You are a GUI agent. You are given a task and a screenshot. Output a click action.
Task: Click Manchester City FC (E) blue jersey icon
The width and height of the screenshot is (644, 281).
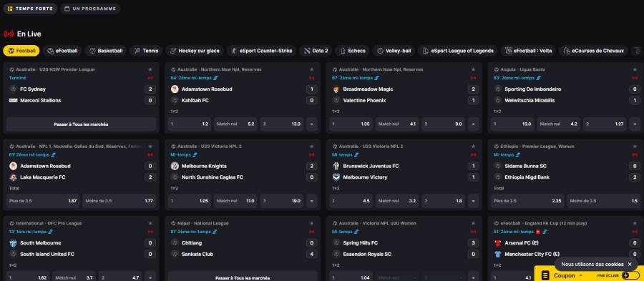tap(498, 254)
